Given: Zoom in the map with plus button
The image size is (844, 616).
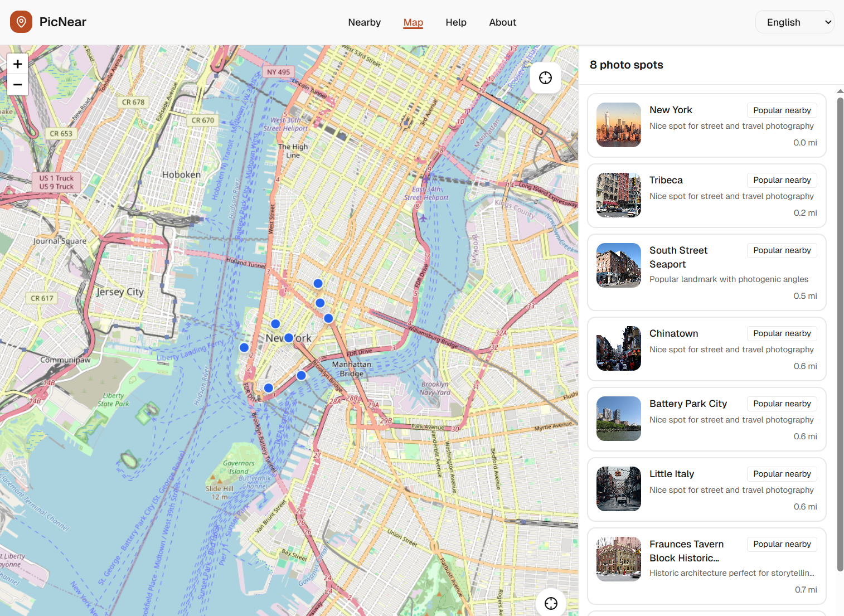Looking at the screenshot, I should pyautogui.click(x=17, y=64).
